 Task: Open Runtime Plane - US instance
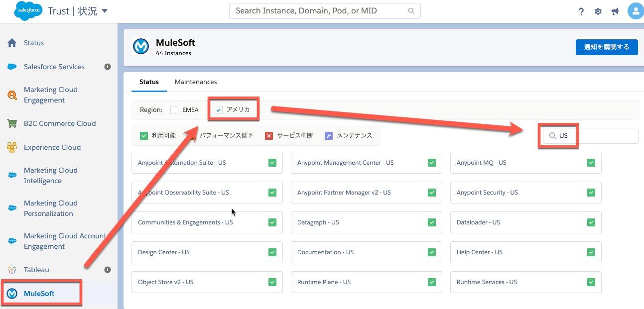coord(367,282)
